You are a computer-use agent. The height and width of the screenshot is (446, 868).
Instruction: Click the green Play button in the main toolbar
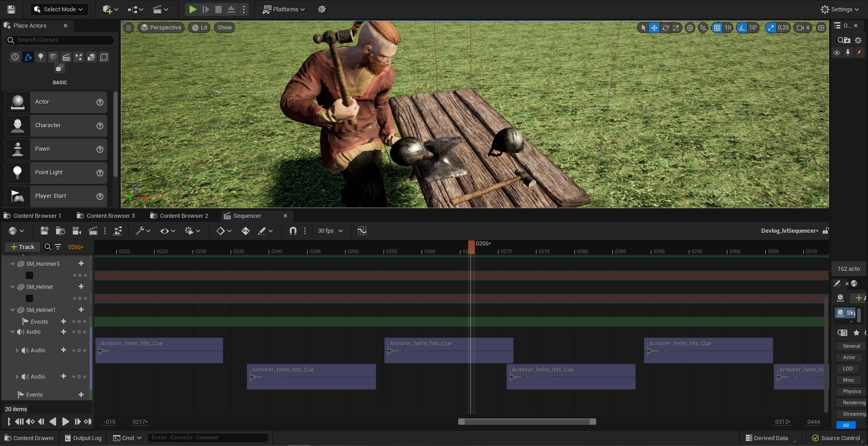[x=193, y=9]
